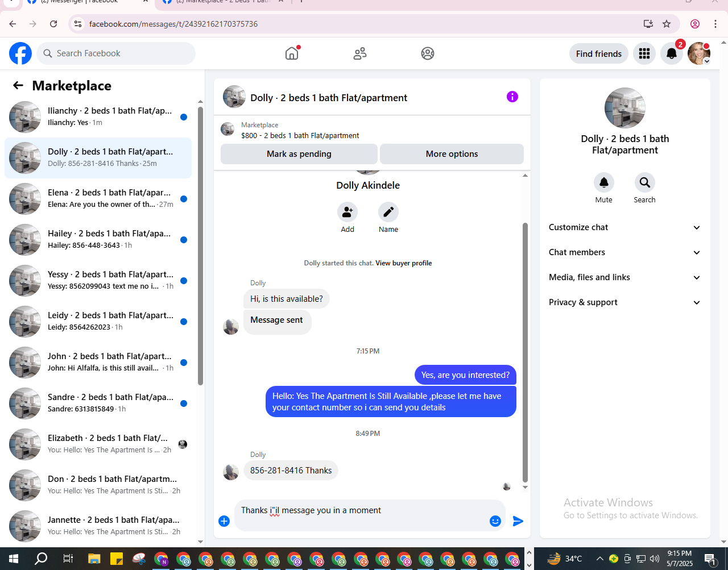Open Chrome's three-dot menu

click(x=715, y=24)
